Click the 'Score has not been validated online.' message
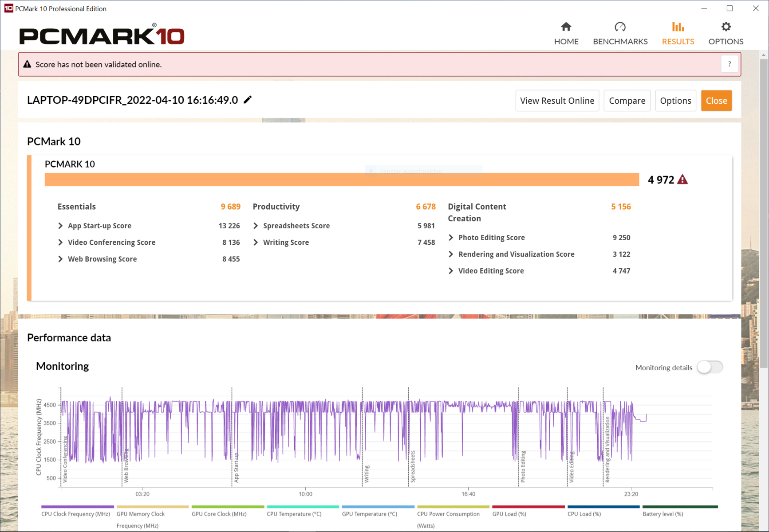 click(x=99, y=64)
